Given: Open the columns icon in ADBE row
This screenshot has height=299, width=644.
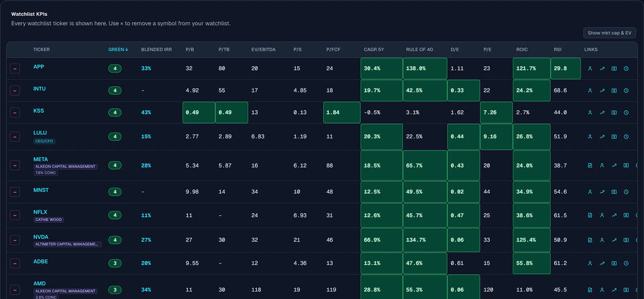Looking at the screenshot, I should [x=614, y=263].
